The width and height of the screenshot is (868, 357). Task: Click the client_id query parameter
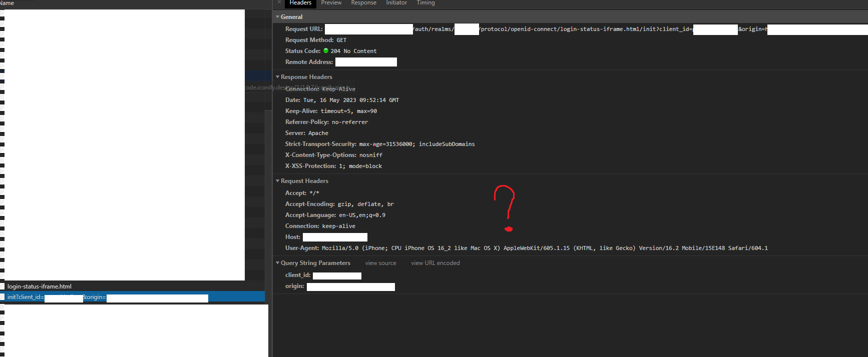[x=323, y=275]
